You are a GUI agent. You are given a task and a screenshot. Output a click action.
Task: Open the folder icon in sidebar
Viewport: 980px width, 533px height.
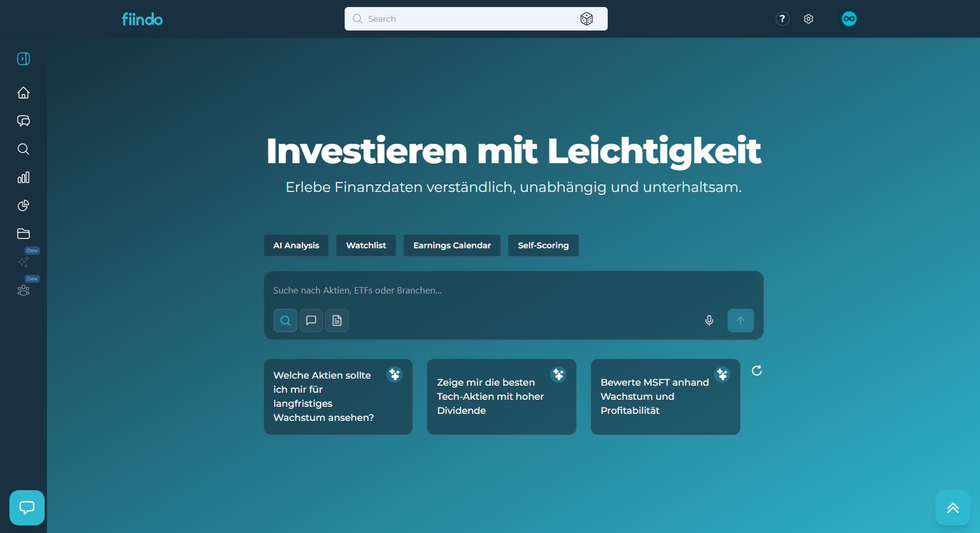click(x=23, y=234)
